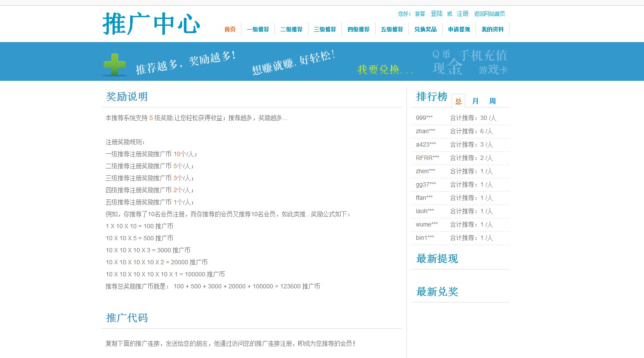Click the green plus icon in the banner
644x358 pixels.
coord(114,64)
